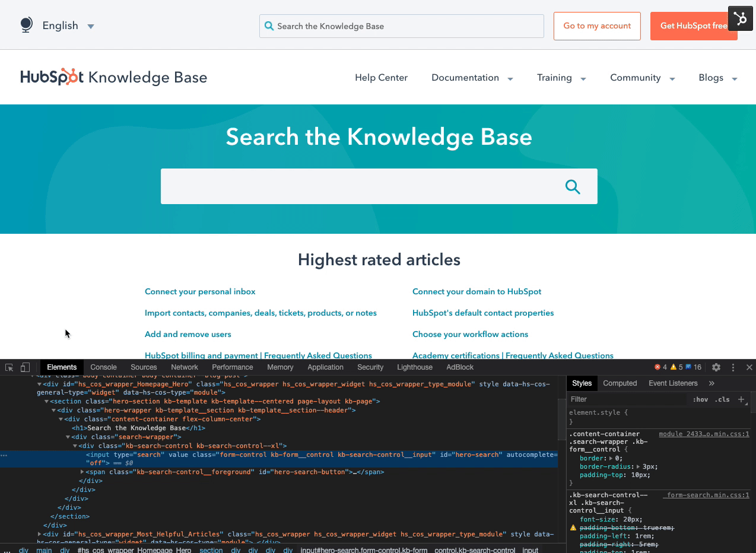Expand the Training menu
The height and width of the screenshot is (553, 756).
[561, 78]
